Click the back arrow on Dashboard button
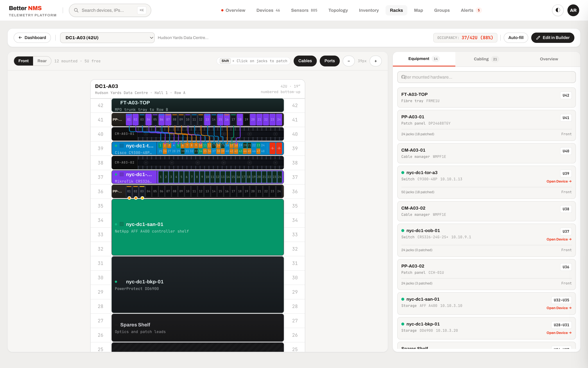This screenshot has height=368, width=588. coord(20,38)
